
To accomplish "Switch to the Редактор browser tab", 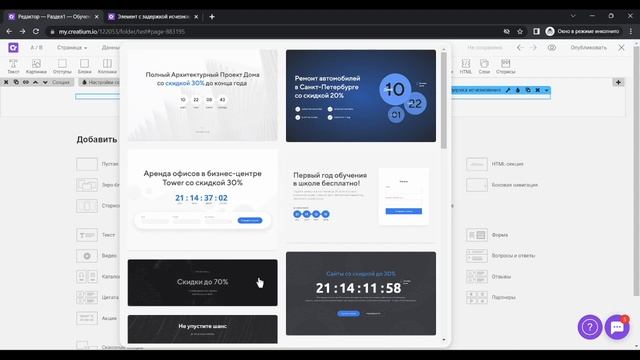I will 53,17.
